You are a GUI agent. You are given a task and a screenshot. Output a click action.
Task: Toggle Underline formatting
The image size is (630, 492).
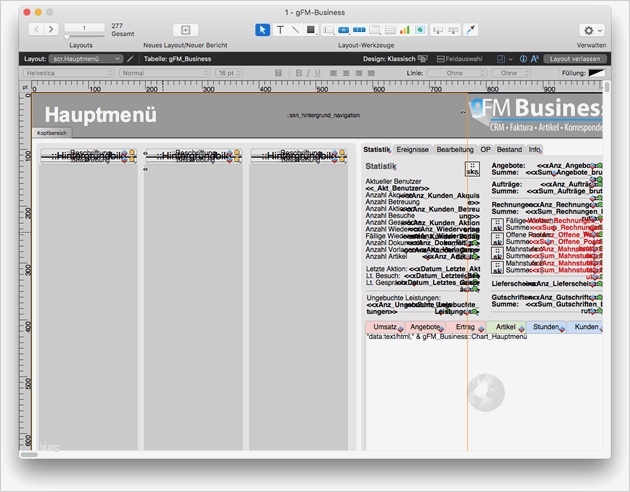[317, 73]
